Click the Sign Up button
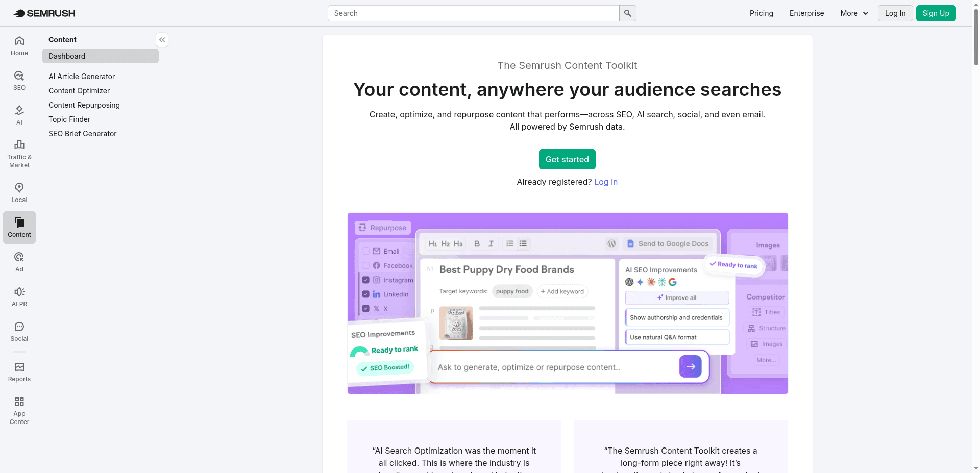 point(936,13)
